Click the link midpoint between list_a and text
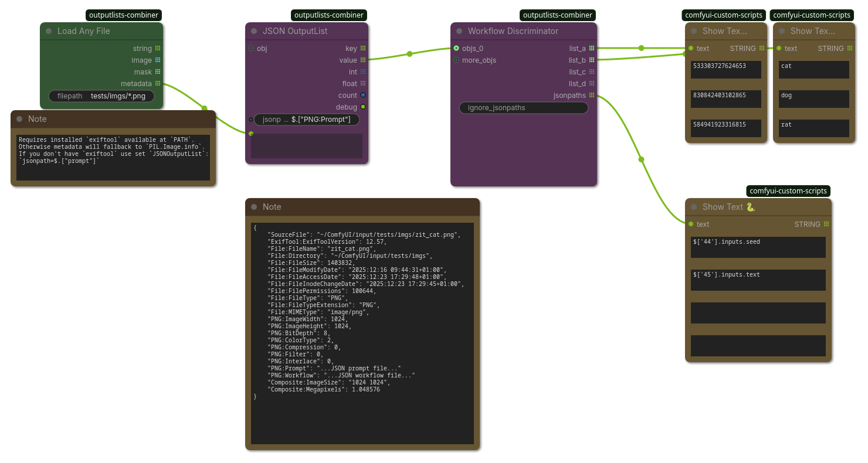Screen dimensions: 868x463 coord(642,48)
